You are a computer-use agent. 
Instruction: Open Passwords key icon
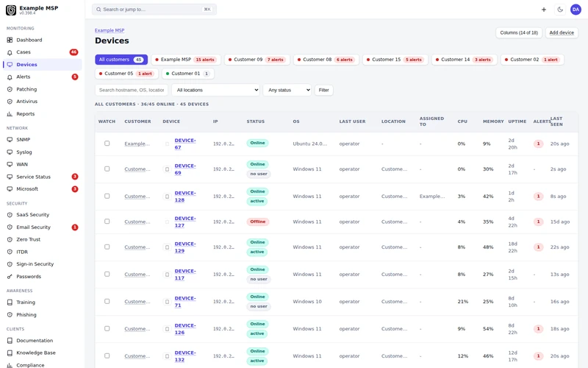click(x=10, y=277)
